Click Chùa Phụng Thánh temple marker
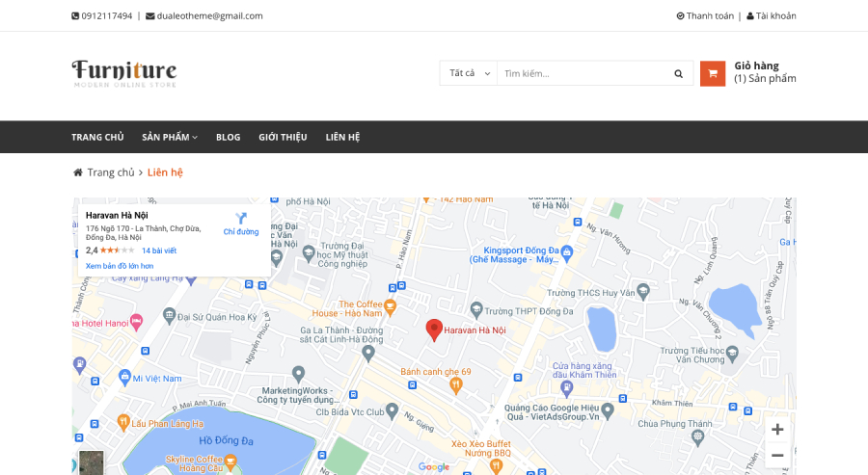Viewport: 868px width, 475px height. coord(698,437)
